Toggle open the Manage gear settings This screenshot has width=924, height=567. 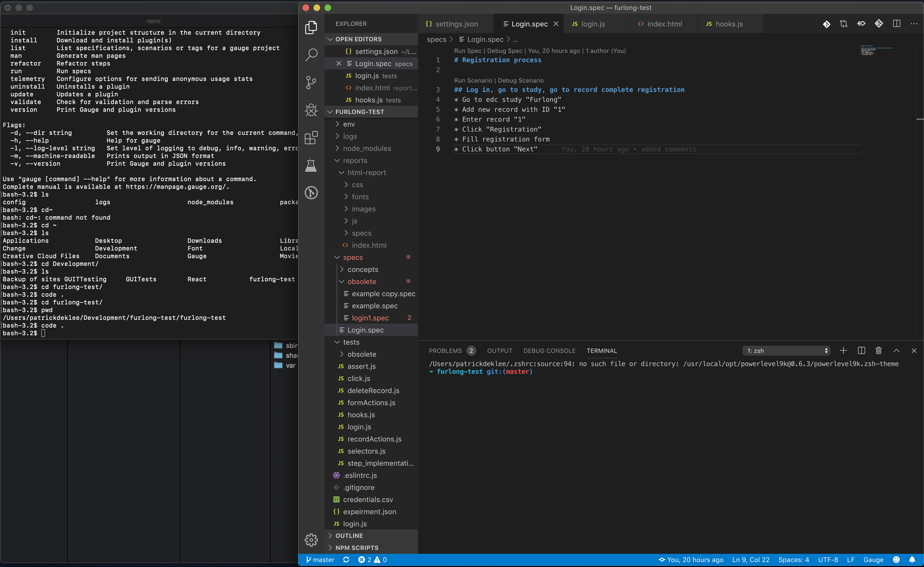point(311,540)
